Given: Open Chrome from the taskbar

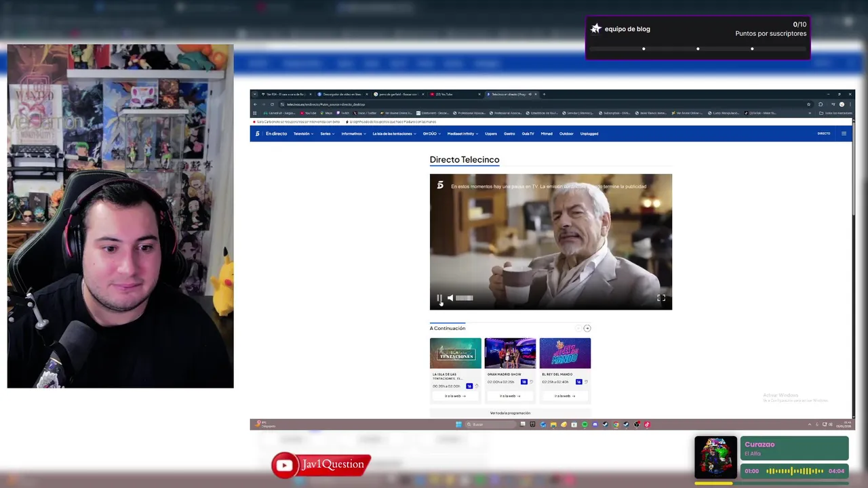Looking at the screenshot, I should [616, 424].
